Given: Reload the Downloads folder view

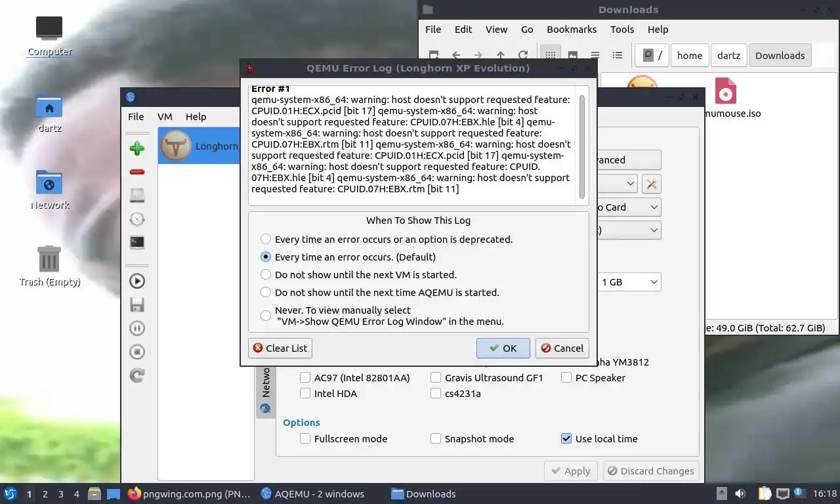Looking at the screenshot, I should click(523, 56).
